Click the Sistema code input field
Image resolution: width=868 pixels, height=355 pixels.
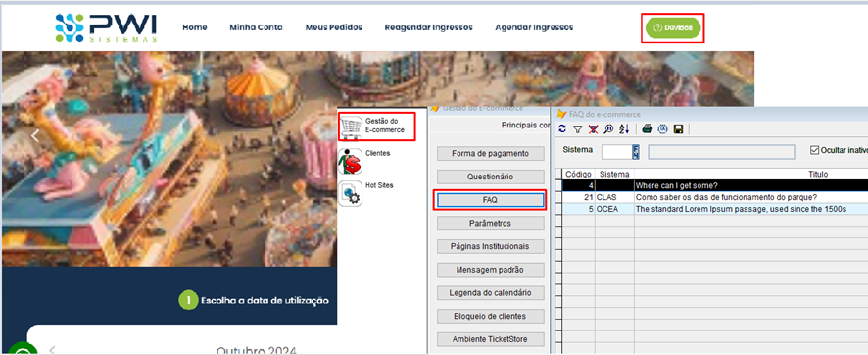[617, 152]
